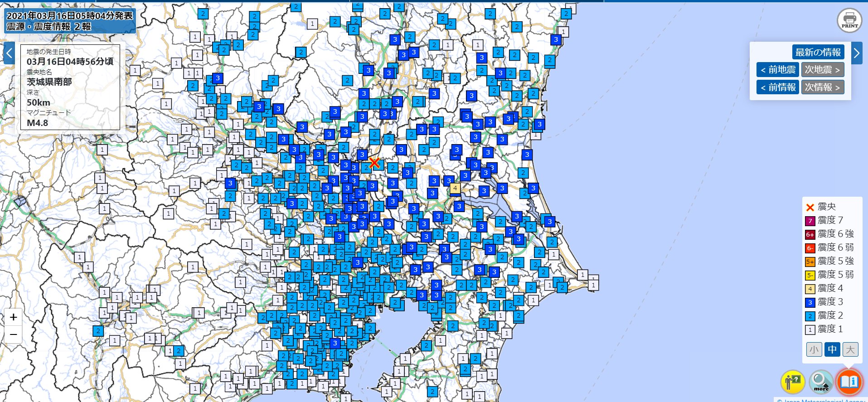Select small icon size 小
This screenshot has width=868, height=402.
[x=814, y=349]
